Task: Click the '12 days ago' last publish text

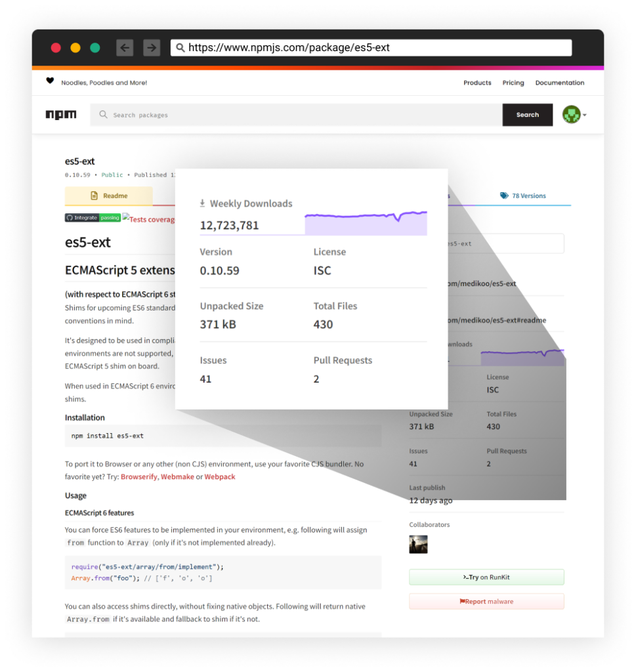Action: coord(431,500)
